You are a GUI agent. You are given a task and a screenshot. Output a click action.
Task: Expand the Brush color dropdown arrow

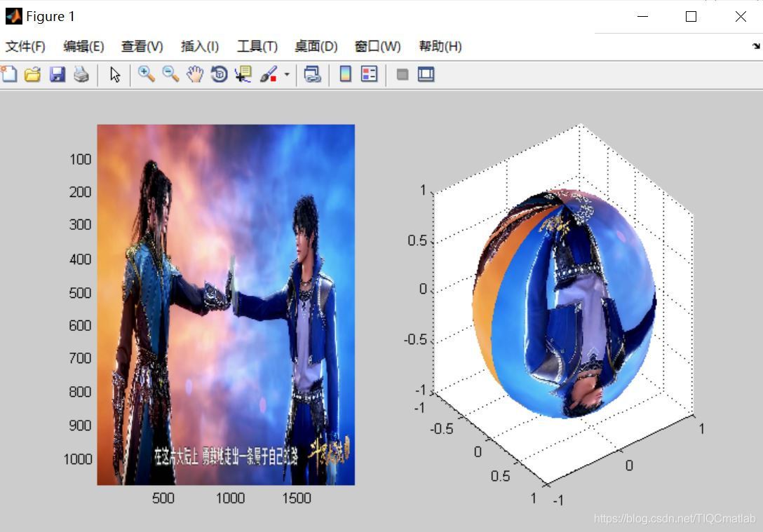tap(287, 74)
